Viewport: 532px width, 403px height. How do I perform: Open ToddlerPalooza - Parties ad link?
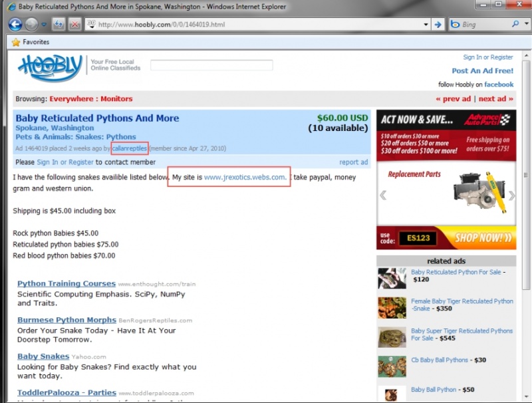click(67, 392)
